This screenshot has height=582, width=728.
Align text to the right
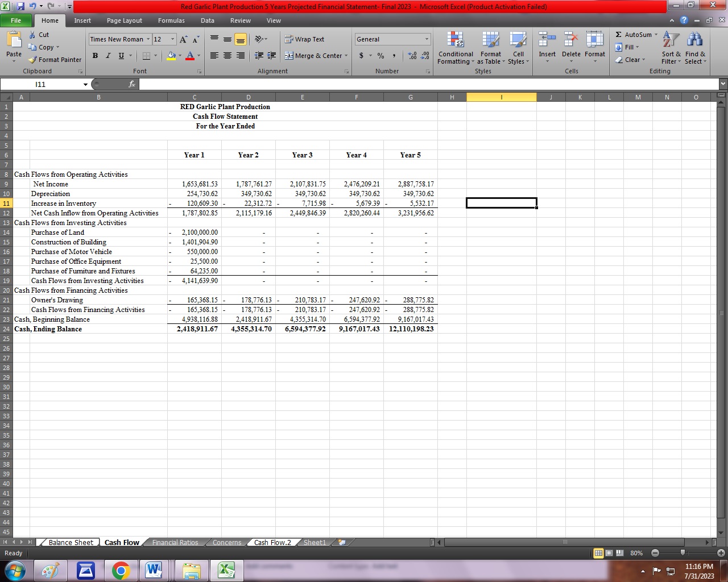[x=241, y=56]
